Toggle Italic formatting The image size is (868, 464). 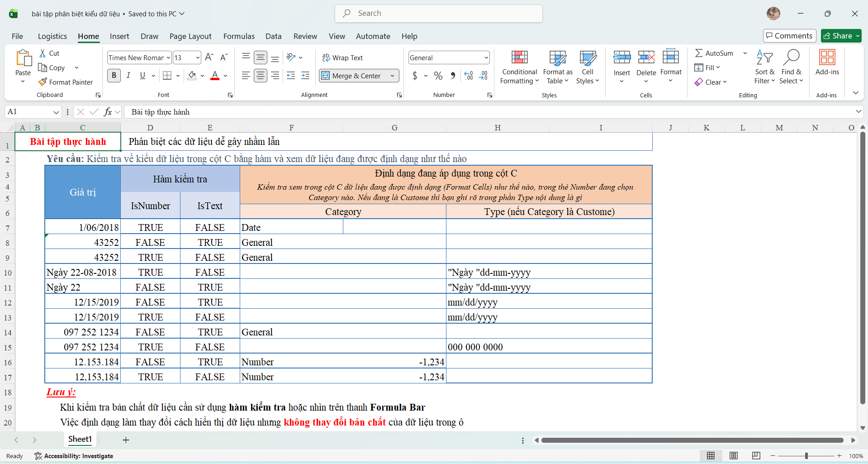click(x=128, y=76)
